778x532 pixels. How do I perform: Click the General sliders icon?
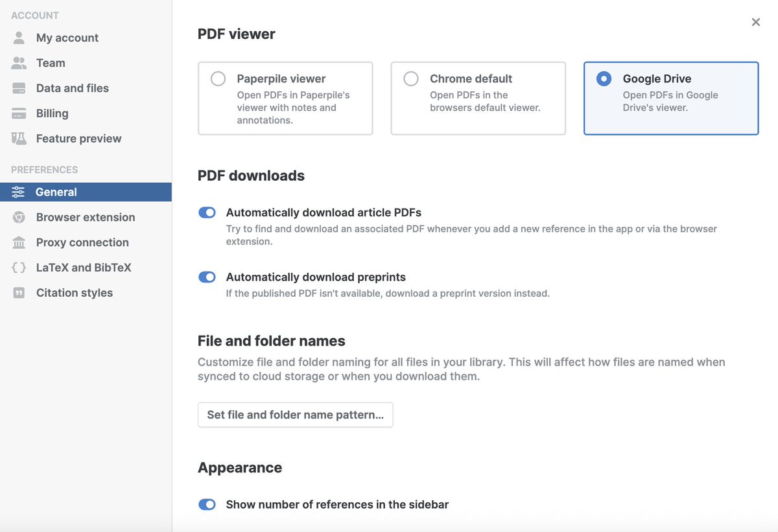coord(18,192)
